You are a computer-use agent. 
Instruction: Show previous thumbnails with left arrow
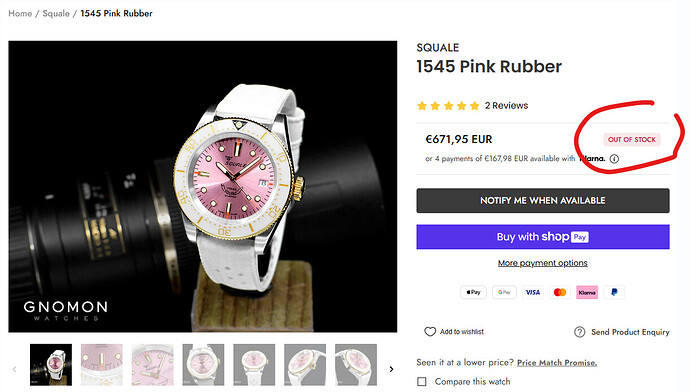pos(15,369)
